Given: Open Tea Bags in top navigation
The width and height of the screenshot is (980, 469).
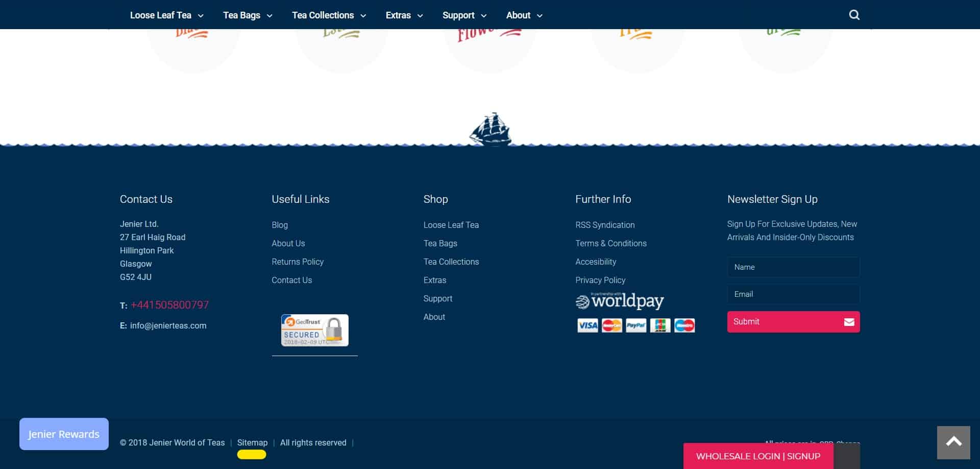Looking at the screenshot, I should (x=241, y=15).
